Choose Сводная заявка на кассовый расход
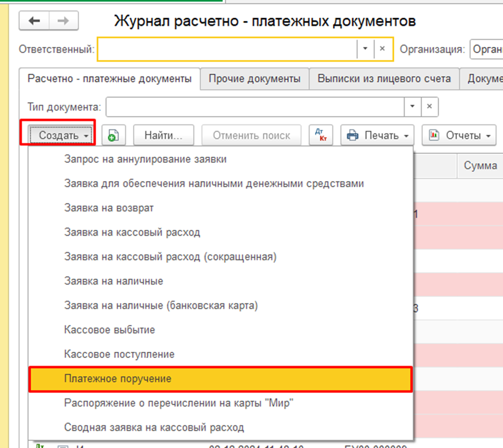Viewport: 503px width, 448px height. click(x=221, y=428)
